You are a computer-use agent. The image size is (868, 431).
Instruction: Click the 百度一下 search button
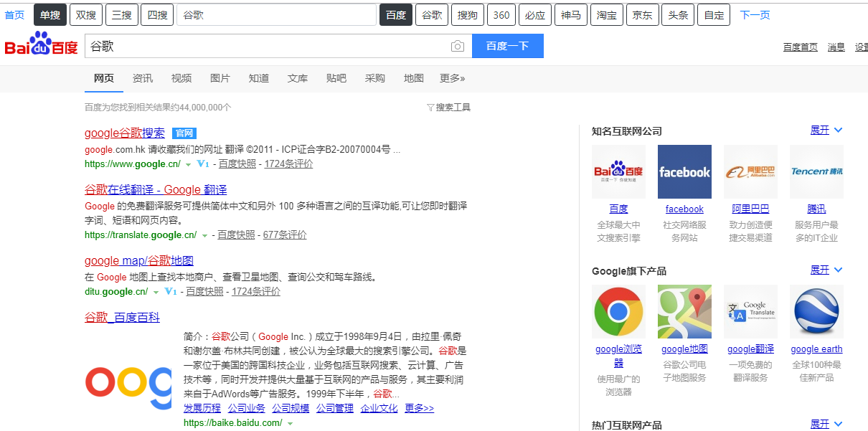click(508, 46)
